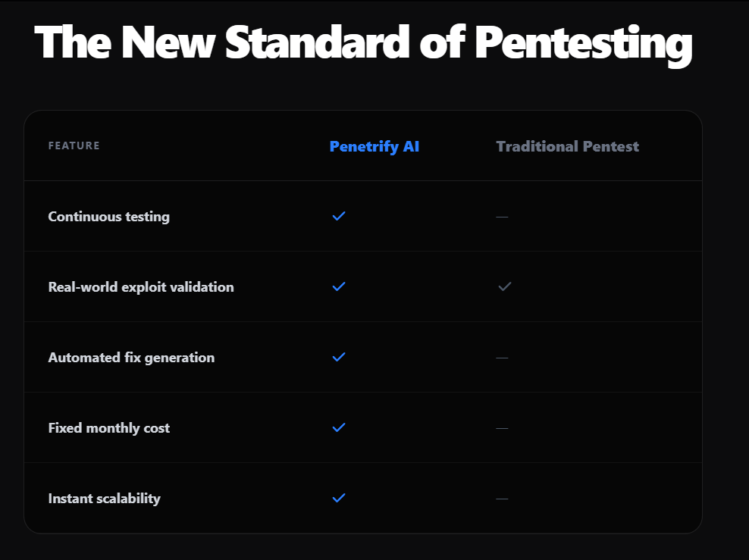Click the FEATURE column label
This screenshot has height=560, width=749.
[x=74, y=145]
